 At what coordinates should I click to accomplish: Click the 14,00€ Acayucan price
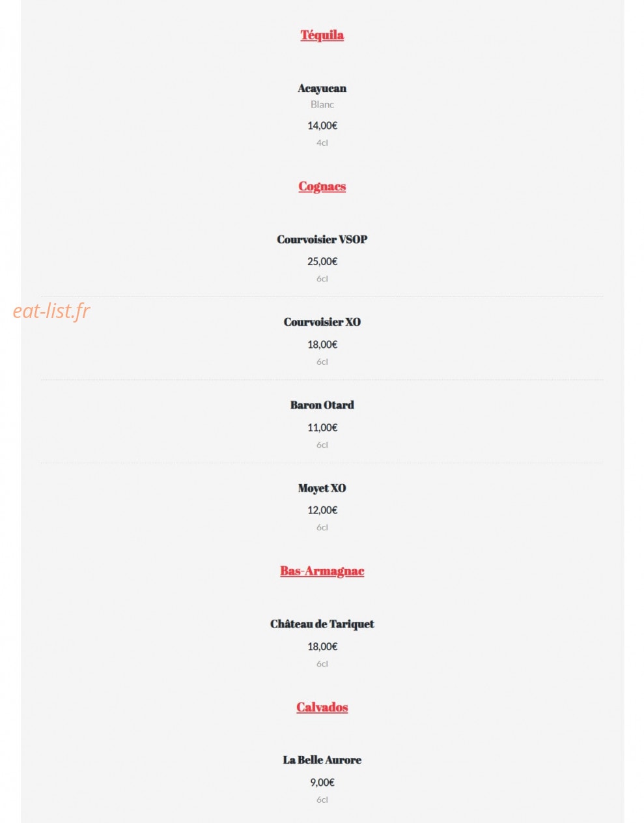(322, 126)
